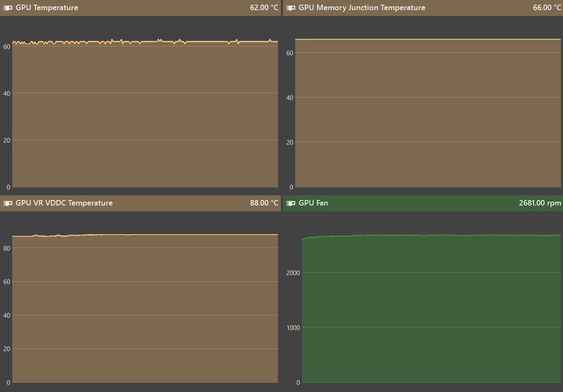Click the GPU Fan sensor icon
The width and height of the screenshot is (563, 392).
click(x=291, y=203)
